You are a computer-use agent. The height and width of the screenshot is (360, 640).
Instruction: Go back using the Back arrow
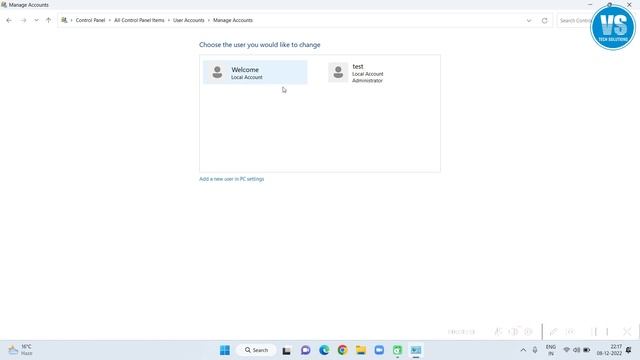click(9, 20)
